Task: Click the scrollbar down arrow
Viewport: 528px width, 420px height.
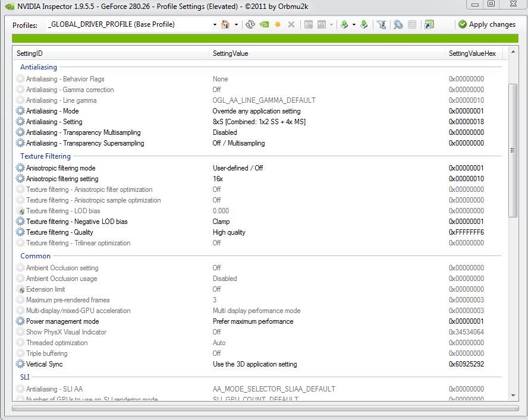Action: (x=513, y=396)
